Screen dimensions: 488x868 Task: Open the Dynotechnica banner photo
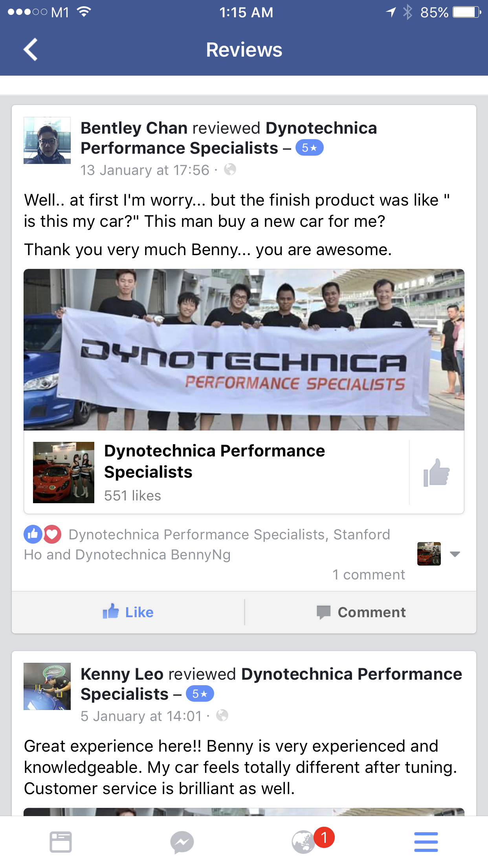pyautogui.click(x=244, y=349)
